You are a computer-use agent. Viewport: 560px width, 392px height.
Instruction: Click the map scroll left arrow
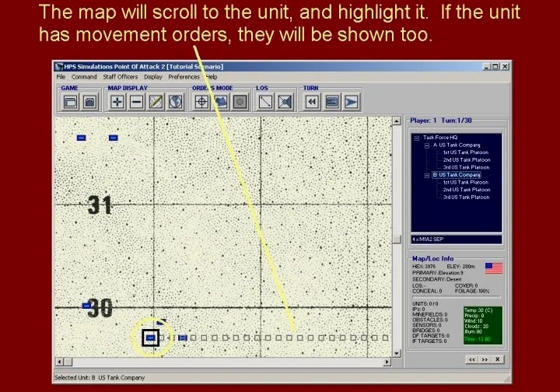pyautogui.click(x=59, y=362)
